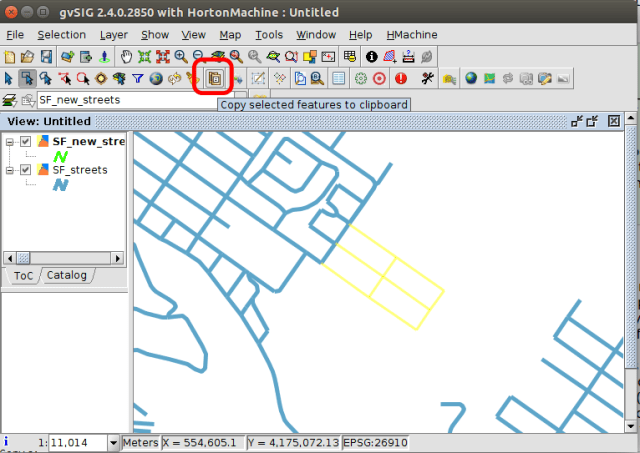The width and height of the screenshot is (640, 453).
Task: Open the Layer menu
Action: coord(113,34)
